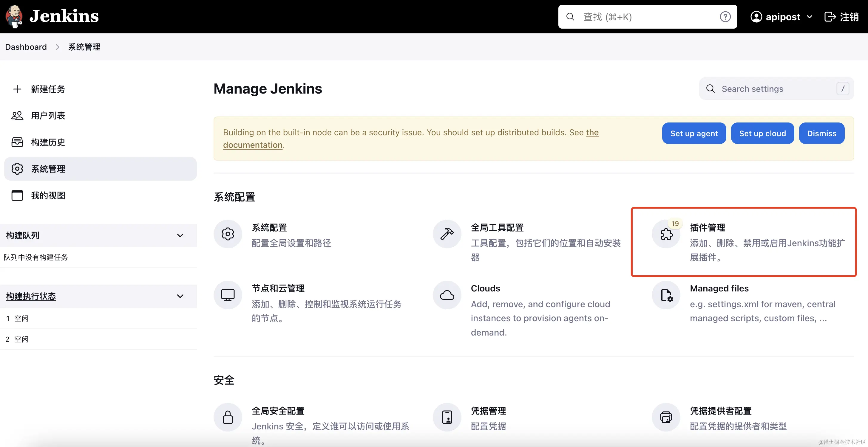
Task: Open the Managed files card title
Action: [x=719, y=288]
